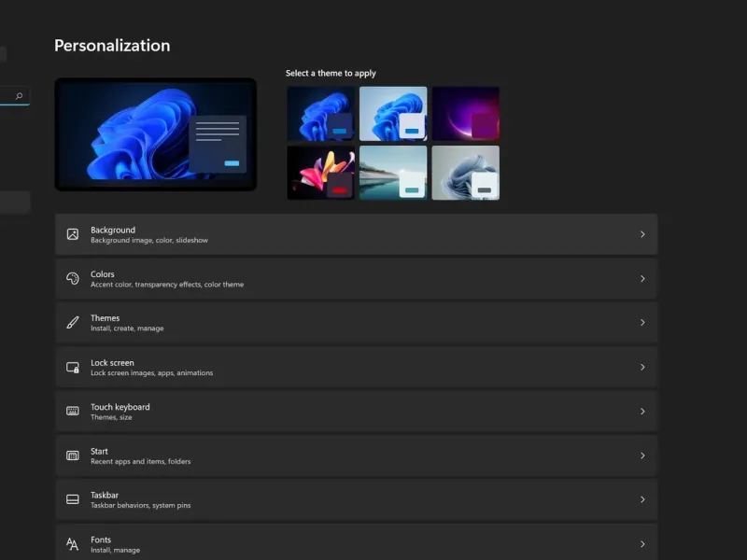Click the large current theme preview
Image resolution: width=747 pixels, height=560 pixels.
click(156, 134)
